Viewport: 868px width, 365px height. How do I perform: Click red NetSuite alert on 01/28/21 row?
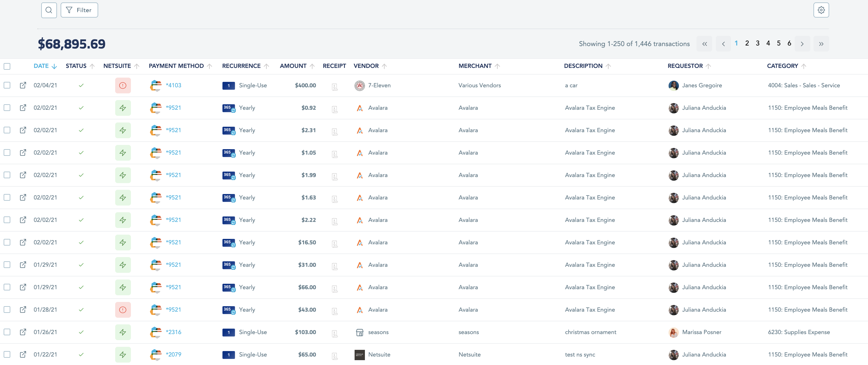123,310
